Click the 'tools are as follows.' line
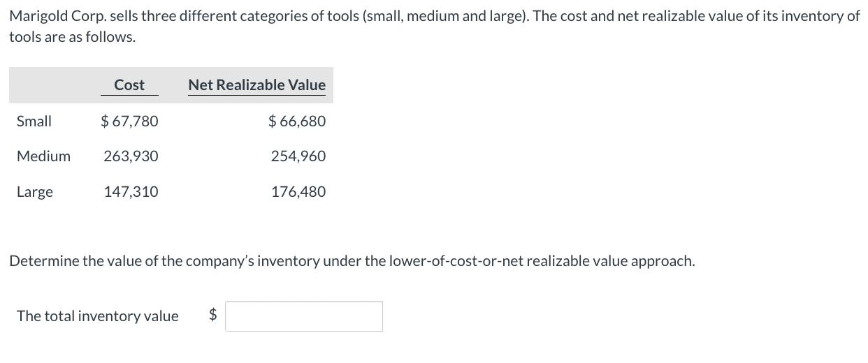Screen dimensions: 868x363 click(73, 36)
